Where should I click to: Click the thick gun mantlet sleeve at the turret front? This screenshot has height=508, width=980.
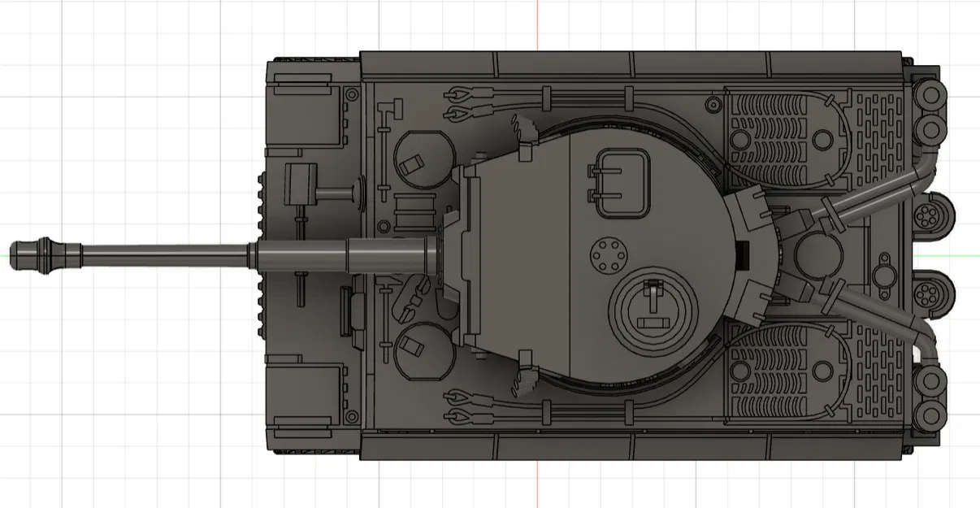click(393, 254)
